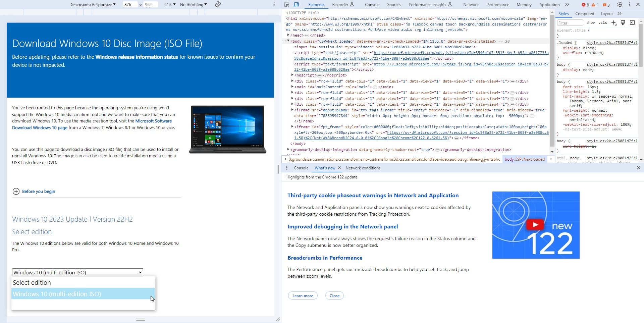The image size is (644, 323).
Task: Open the issues counter badge
Action: pyautogui.click(x=606, y=5)
